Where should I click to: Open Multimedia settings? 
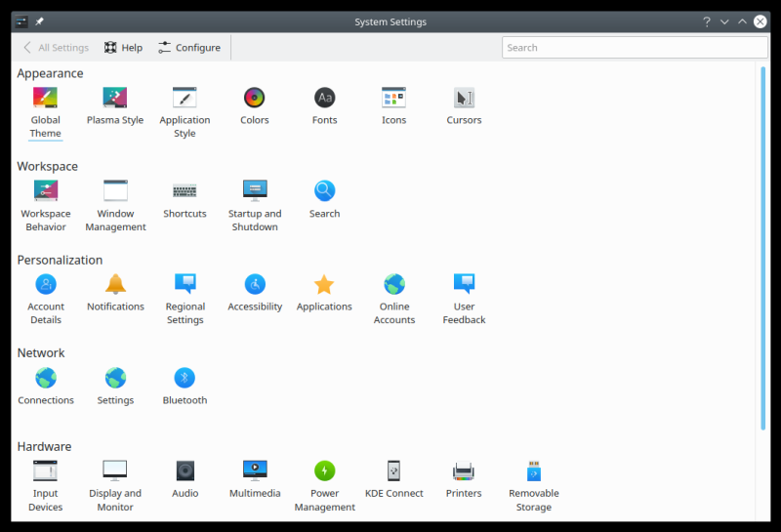255,479
